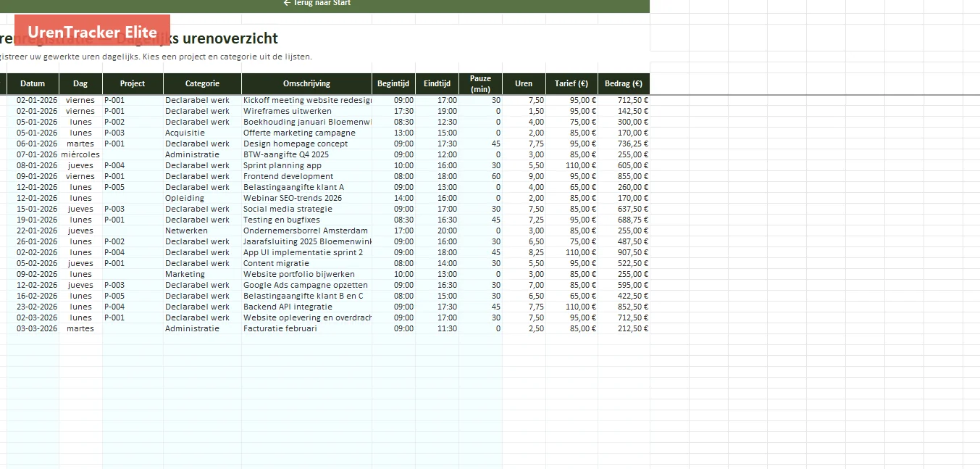Viewport: 980px width, 469px height.
Task: Select the 'Ondernemersborrel Amsterdam' cell
Action: coord(306,231)
